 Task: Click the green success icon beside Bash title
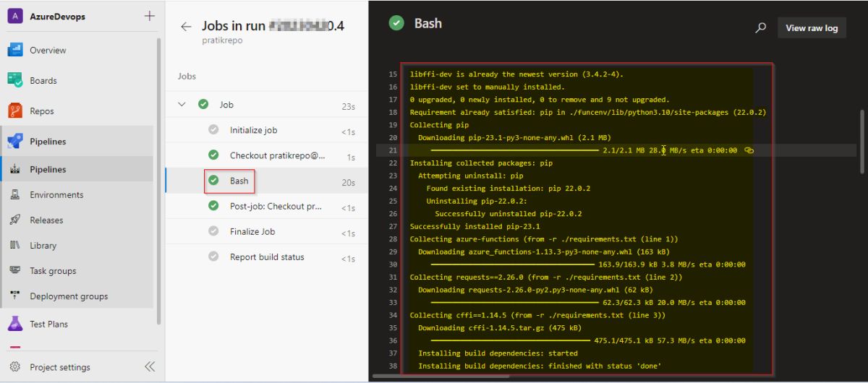(396, 23)
